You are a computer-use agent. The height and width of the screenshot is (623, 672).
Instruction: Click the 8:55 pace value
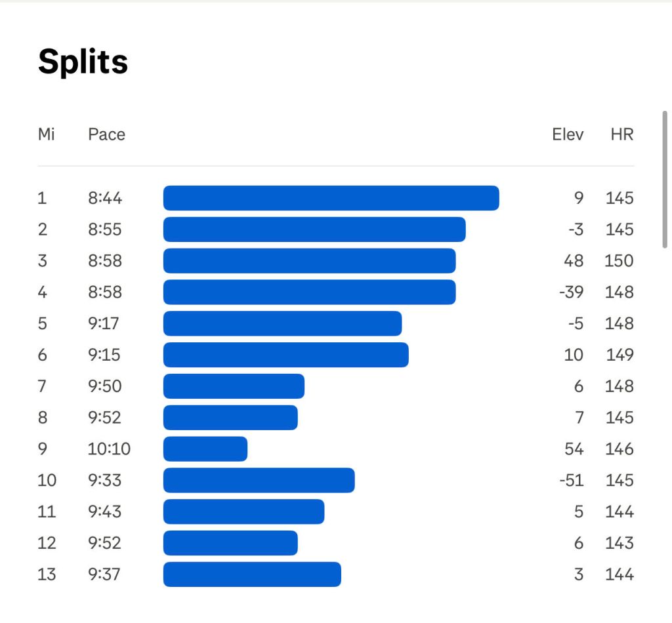click(x=105, y=230)
